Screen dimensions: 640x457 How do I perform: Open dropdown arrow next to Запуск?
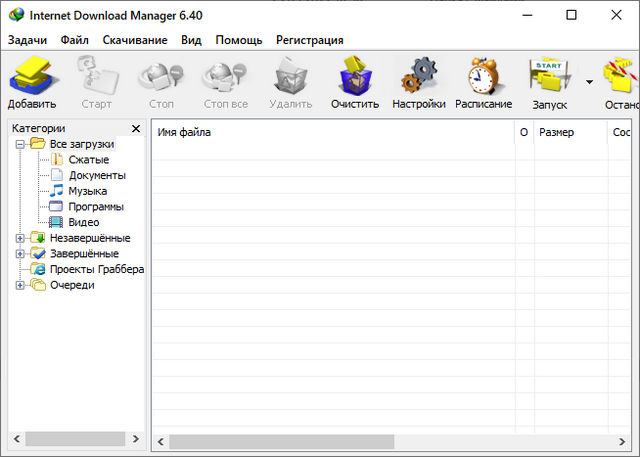click(x=589, y=83)
